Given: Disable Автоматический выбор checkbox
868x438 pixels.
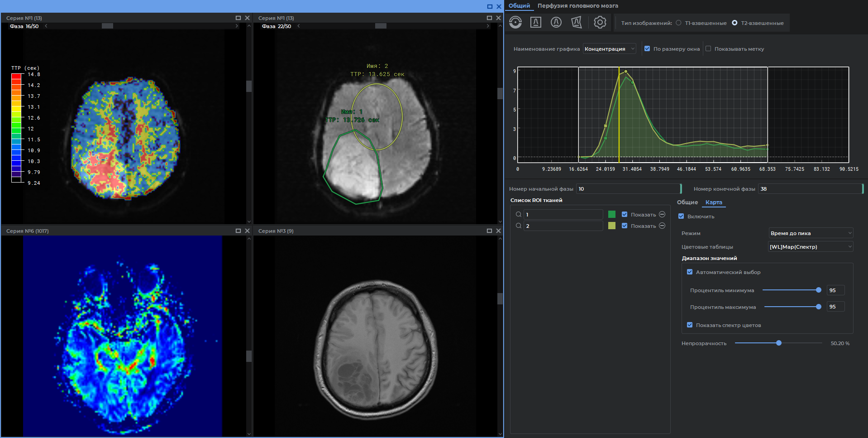Looking at the screenshot, I should [x=690, y=272].
